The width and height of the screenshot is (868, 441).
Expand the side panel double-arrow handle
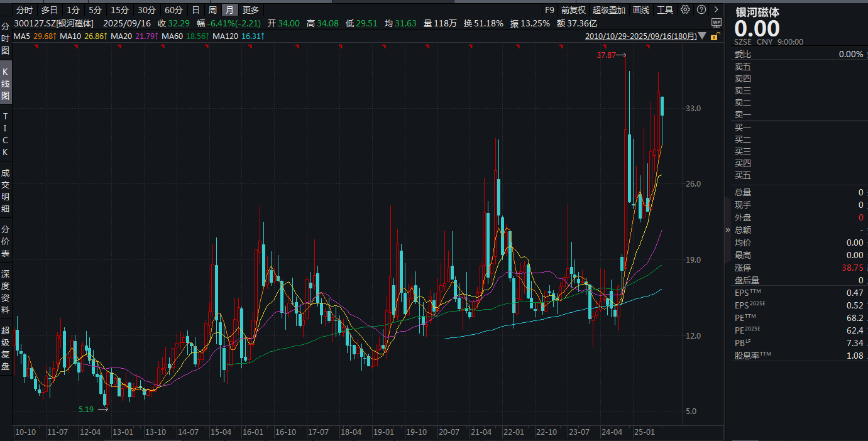pyautogui.click(x=728, y=230)
